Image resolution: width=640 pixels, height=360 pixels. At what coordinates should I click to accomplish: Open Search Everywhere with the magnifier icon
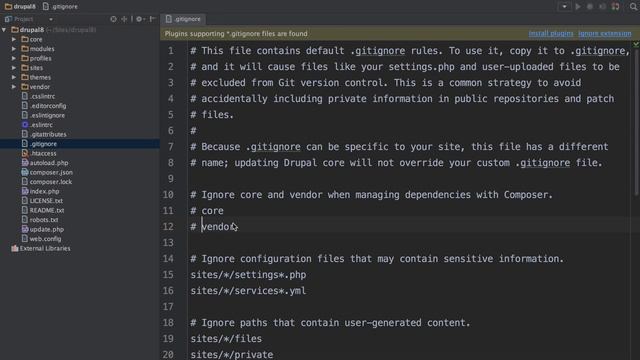pyautogui.click(x=634, y=7)
